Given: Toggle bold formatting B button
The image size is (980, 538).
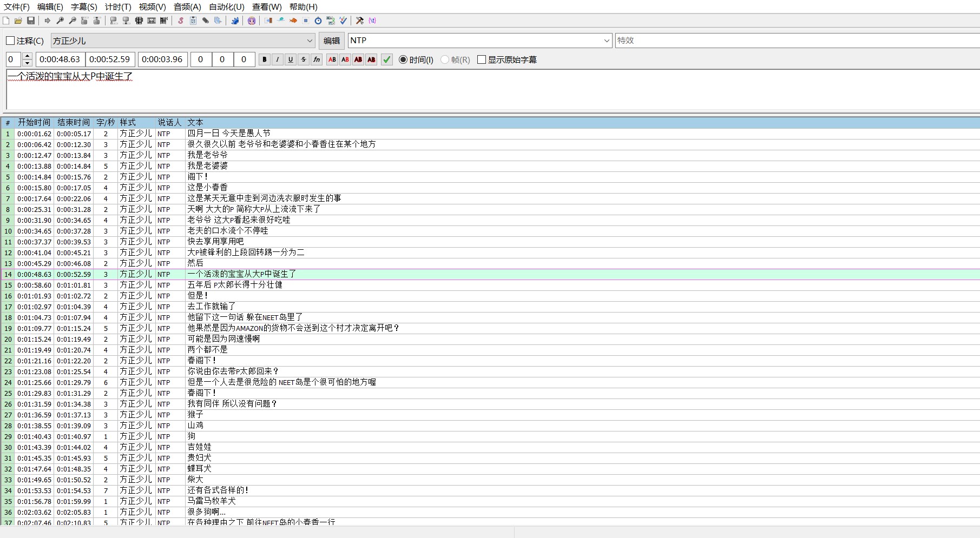Looking at the screenshot, I should click(265, 59).
